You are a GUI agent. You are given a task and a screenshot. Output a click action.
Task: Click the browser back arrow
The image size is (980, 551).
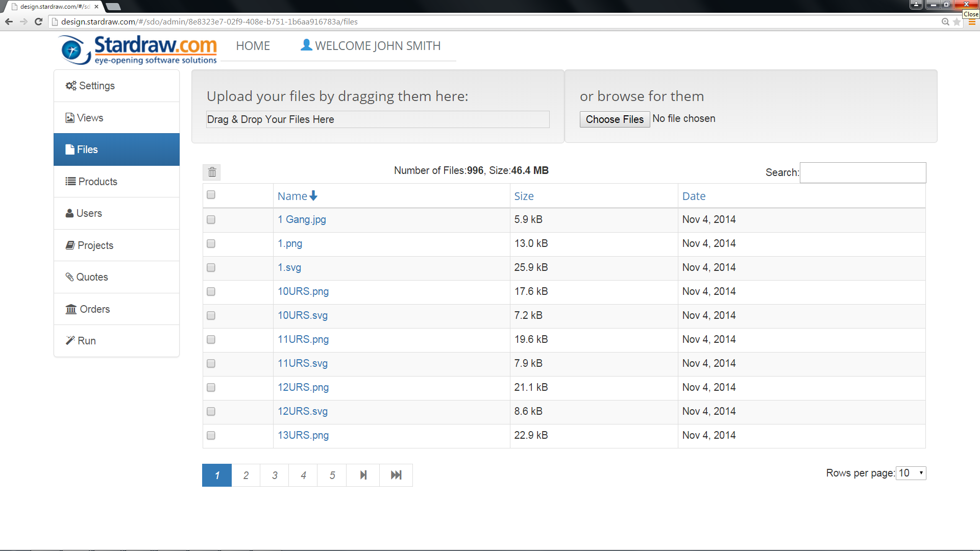(x=9, y=21)
